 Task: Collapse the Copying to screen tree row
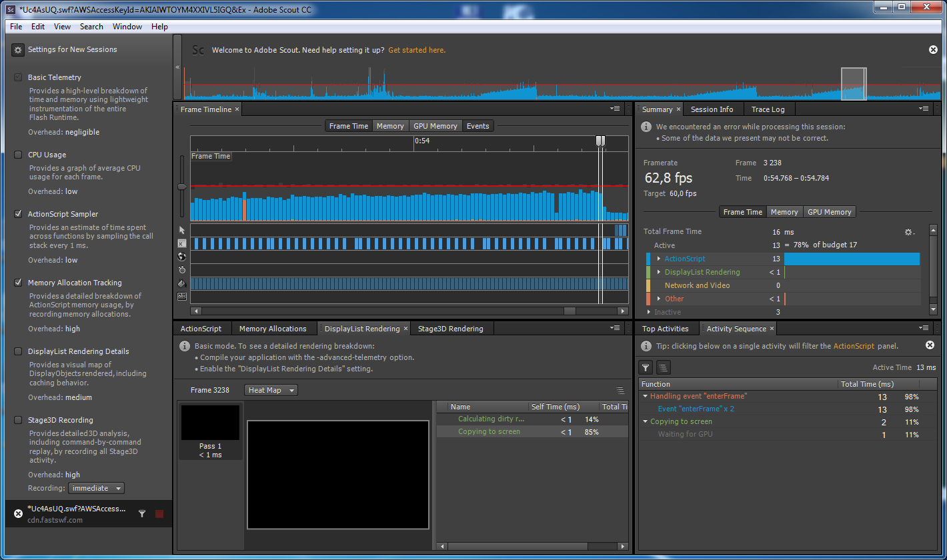pyautogui.click(x=645, y=422)
